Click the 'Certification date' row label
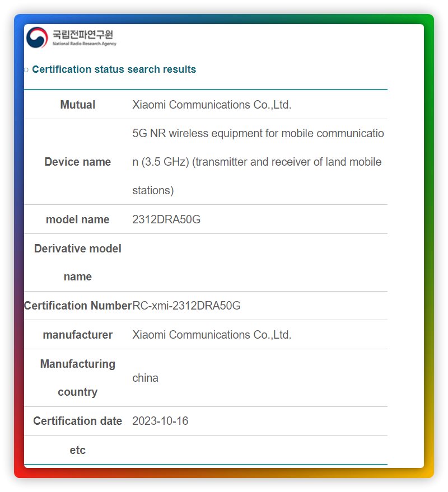448x492 pixels. 77,421
